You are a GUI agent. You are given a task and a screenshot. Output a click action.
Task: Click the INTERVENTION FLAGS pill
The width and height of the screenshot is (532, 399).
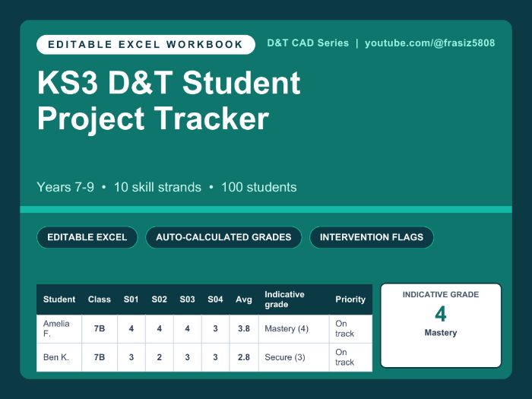372,237
